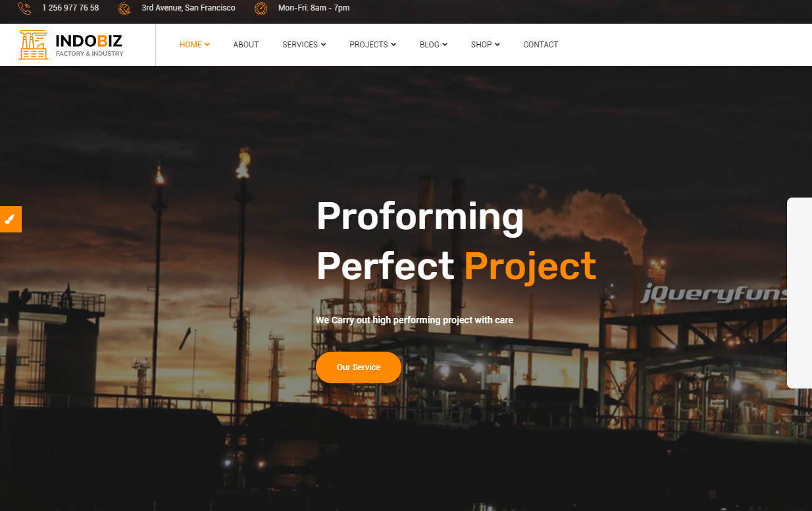Open the About menu item
812x511 pixels.
tap(246, 45)
